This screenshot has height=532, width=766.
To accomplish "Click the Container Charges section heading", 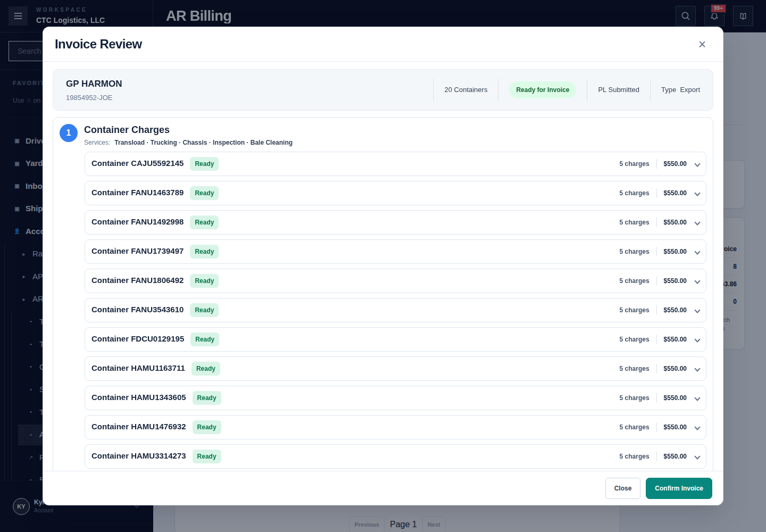I will pos(127,130).
